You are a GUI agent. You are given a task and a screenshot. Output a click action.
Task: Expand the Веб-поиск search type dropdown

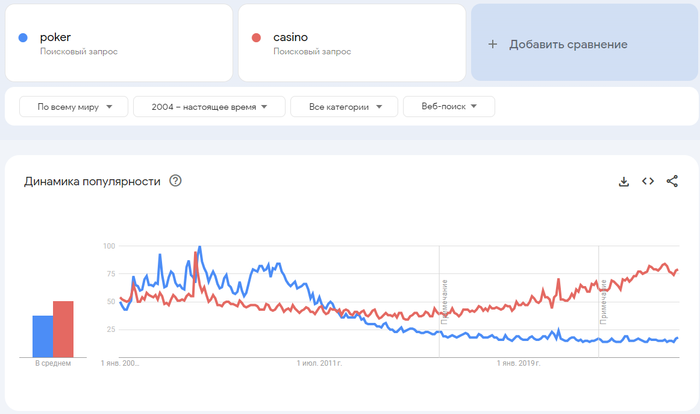click(449, 107)
